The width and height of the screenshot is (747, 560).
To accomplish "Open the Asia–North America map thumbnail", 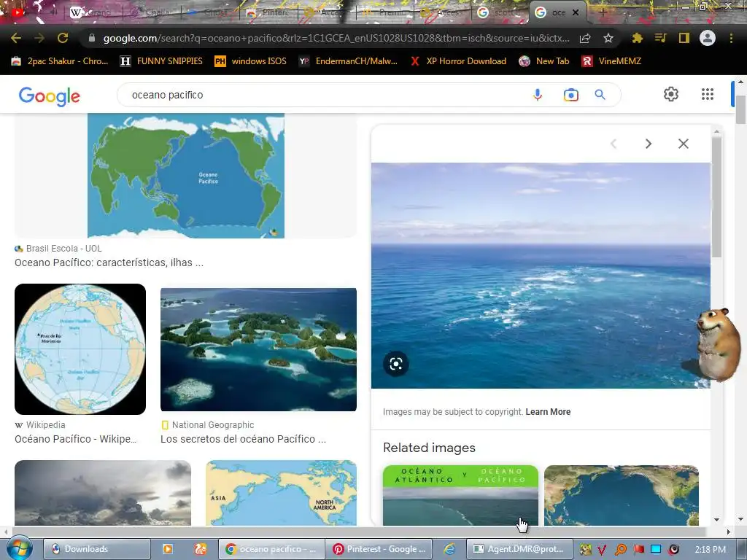I will [281, 493].
